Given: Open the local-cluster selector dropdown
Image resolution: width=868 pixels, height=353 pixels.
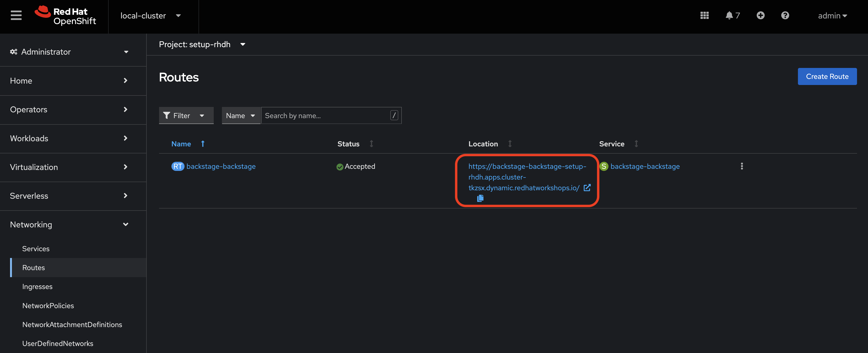Looking at the screenshot, I should pyautogui.click(x=151, y=16).
